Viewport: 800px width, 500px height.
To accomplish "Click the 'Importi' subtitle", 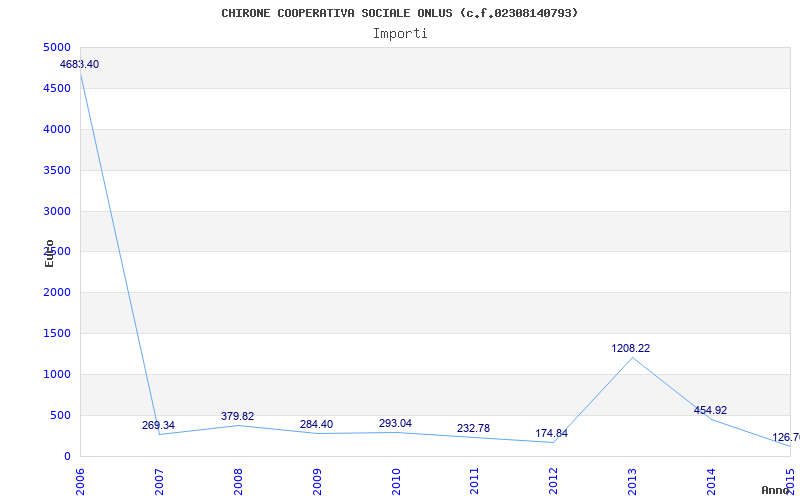I will pyautogui.click(x=400, y=34).
